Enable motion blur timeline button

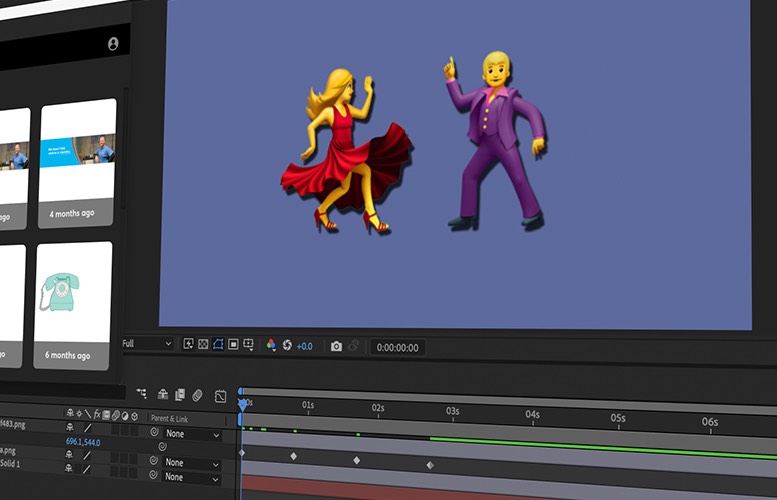click(x=197, y=395)
